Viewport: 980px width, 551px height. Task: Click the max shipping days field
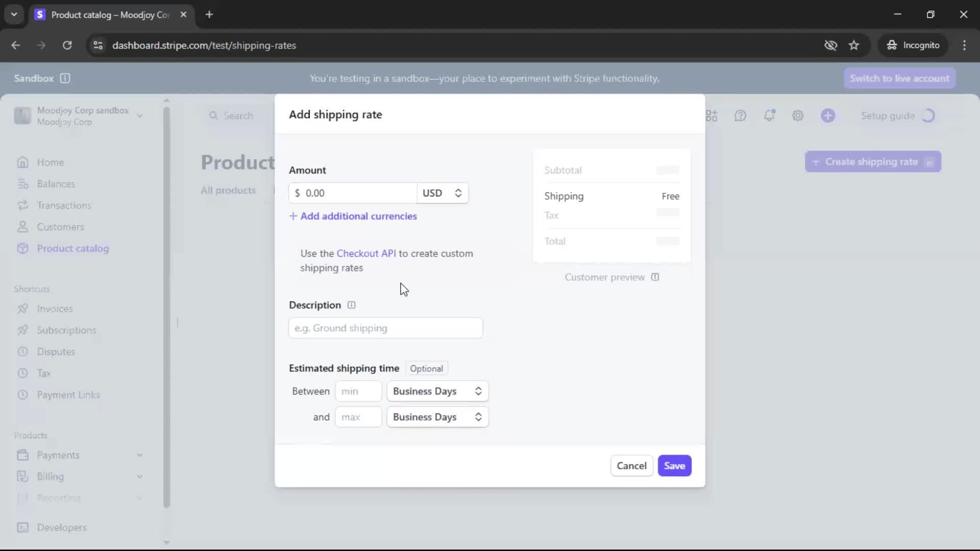358,417
